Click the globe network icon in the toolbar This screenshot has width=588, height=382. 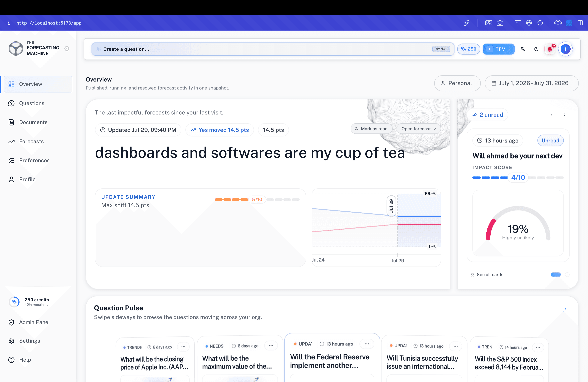pos(529,23)
